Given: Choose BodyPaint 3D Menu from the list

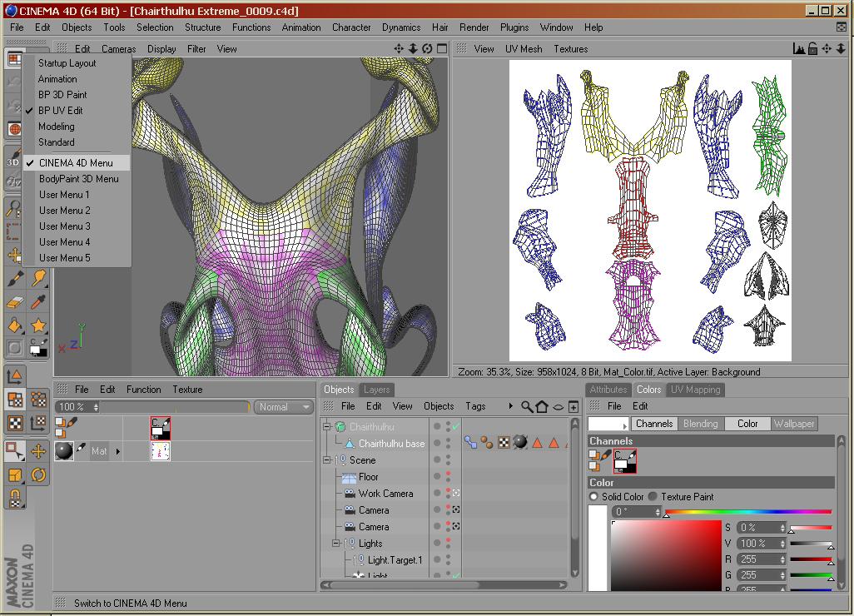Looking at the screenshot, I should pos(78,179).
